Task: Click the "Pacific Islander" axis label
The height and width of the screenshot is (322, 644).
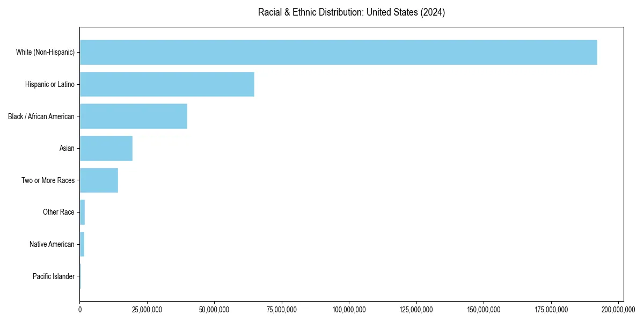Action: tap(54, 276)
